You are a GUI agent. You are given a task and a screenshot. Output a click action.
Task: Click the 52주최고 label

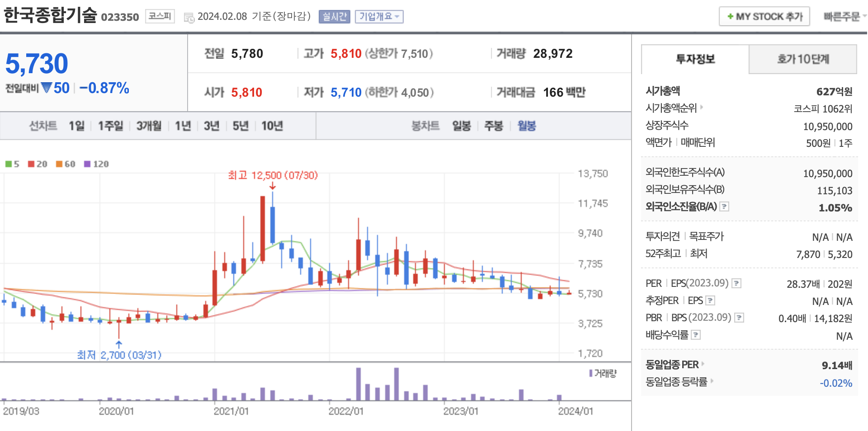click(663, 253)
